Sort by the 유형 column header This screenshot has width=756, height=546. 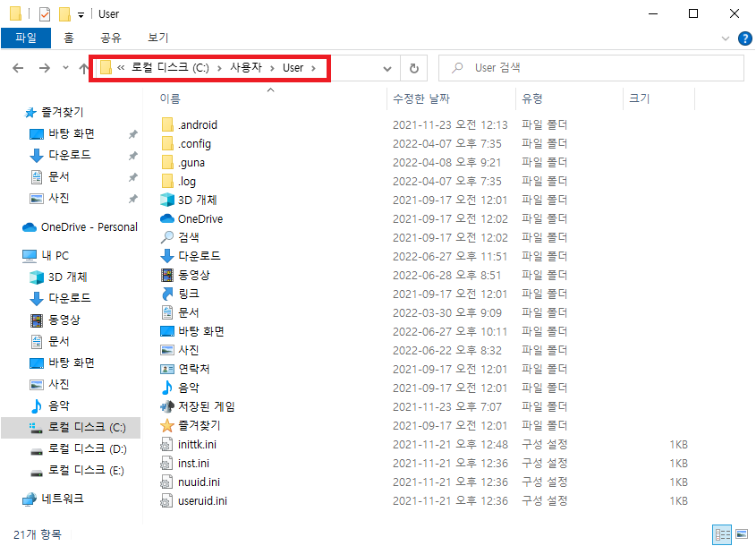(x=531, y=98)
